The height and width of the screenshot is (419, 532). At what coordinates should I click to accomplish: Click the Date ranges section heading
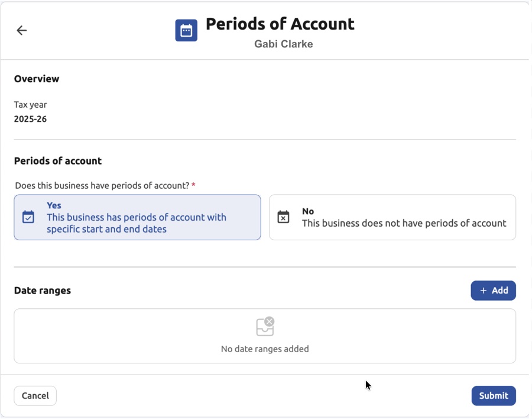pos(43,291)
